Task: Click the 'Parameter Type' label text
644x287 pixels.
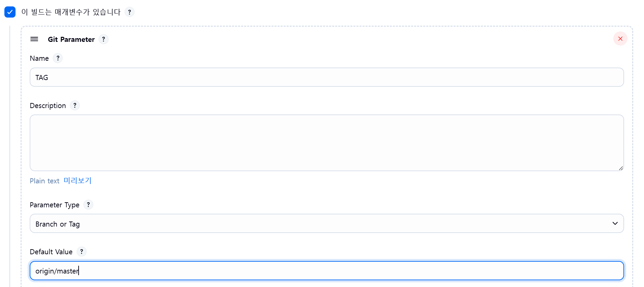Action: pyautogui.click(x=55, y=205)
